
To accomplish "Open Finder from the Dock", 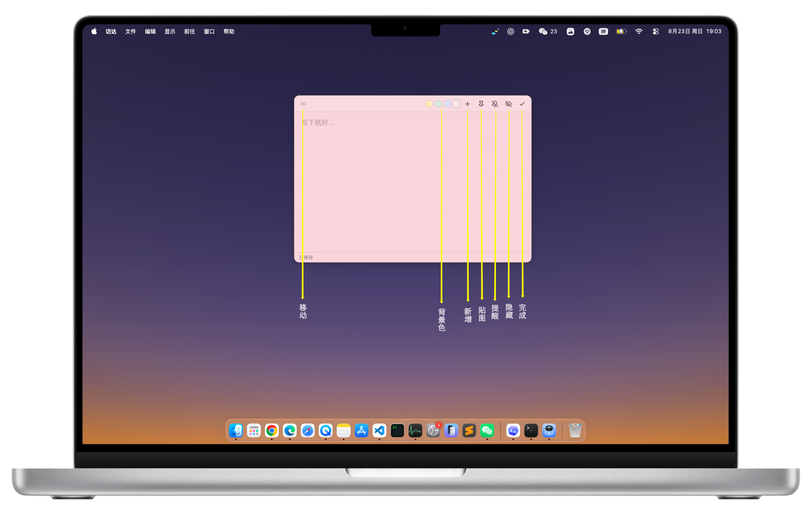I will [236, 431].
